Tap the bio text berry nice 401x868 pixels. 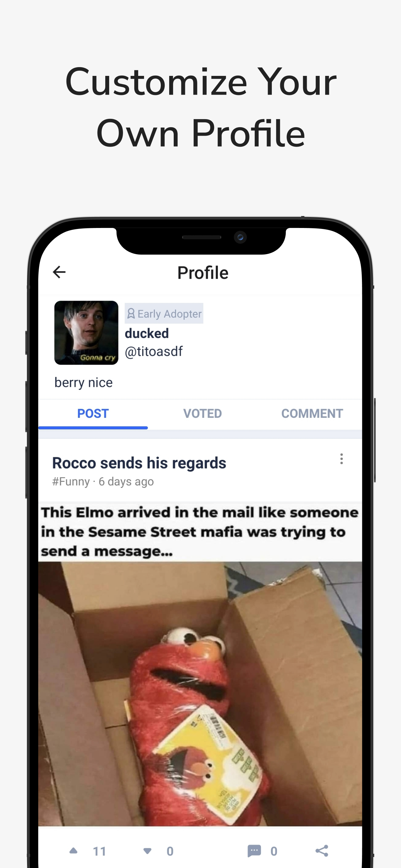point(84,383)
